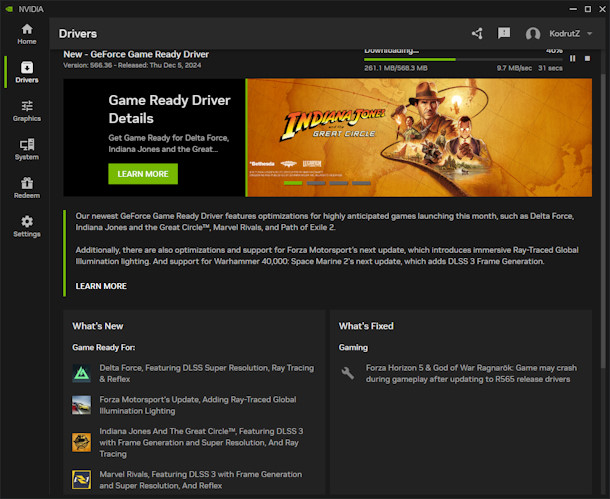Click the Forza Motorsport update thumbnail
610x499 pixels.
coord(82,405)
